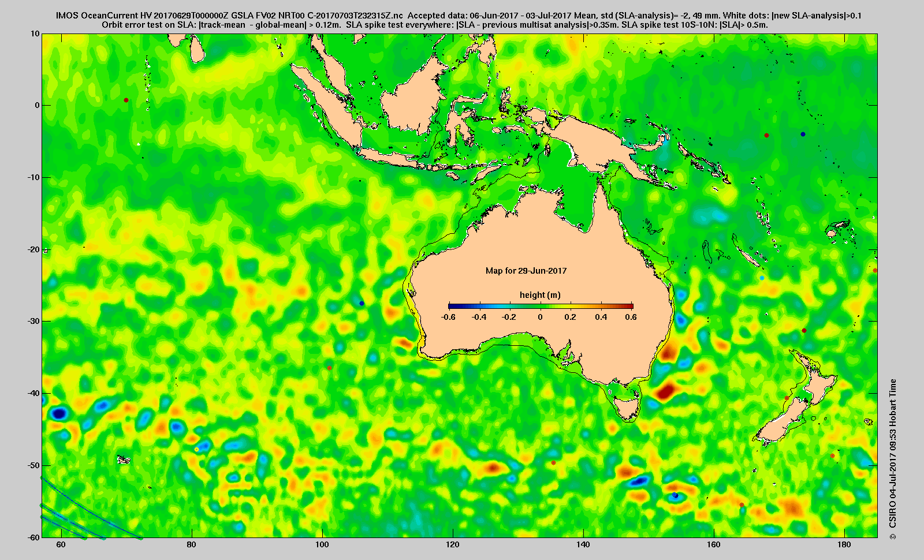Click latitude axis label 10
The image size is (924, 560).
36,33
